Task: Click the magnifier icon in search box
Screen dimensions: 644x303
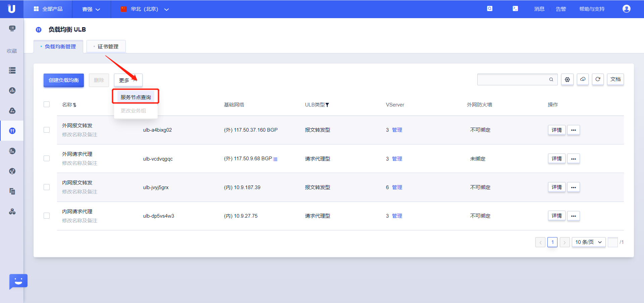Action: (551, 80)
